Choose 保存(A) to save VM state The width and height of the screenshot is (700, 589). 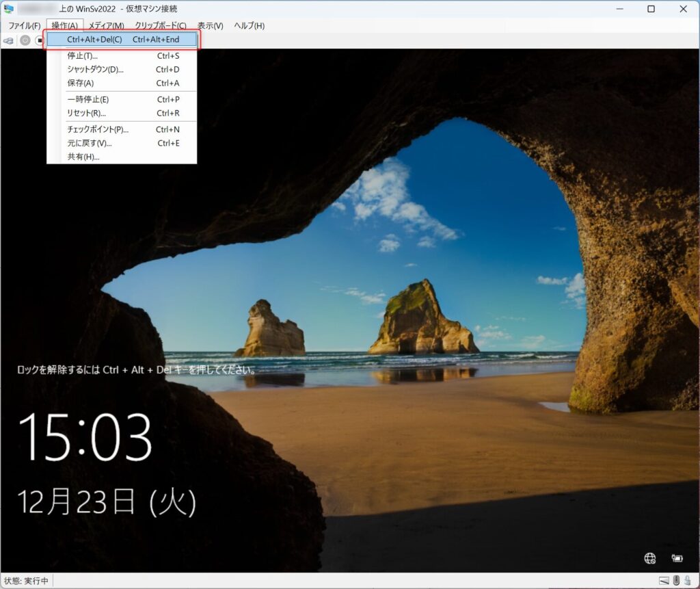tap(80, 83)
